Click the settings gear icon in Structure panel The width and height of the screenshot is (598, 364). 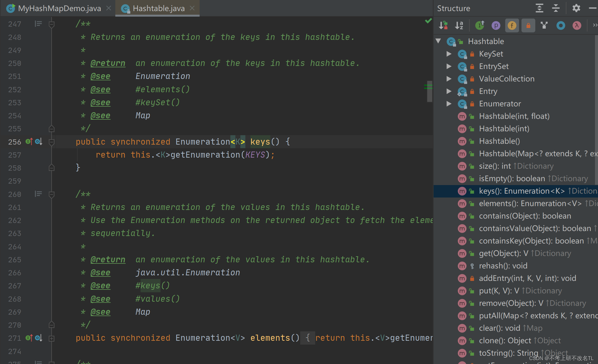coord(576,8)
